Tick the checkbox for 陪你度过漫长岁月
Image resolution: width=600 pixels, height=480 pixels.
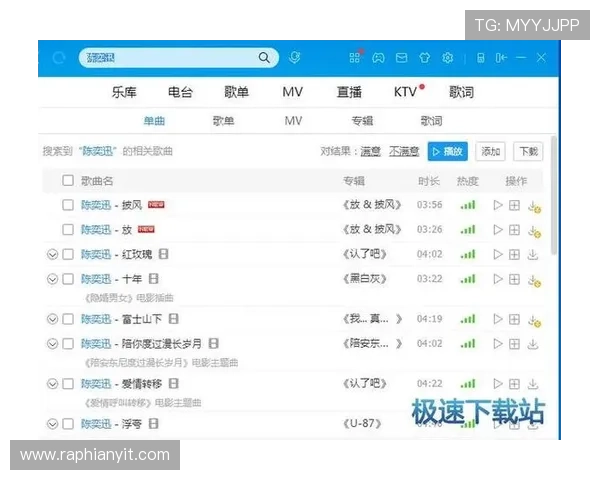[68, 344]
